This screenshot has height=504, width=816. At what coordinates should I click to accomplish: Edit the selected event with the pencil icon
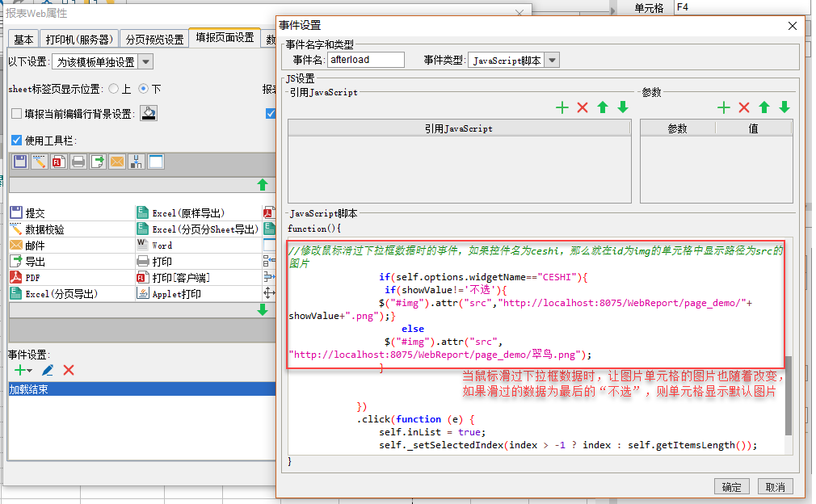tap(48, 370)
